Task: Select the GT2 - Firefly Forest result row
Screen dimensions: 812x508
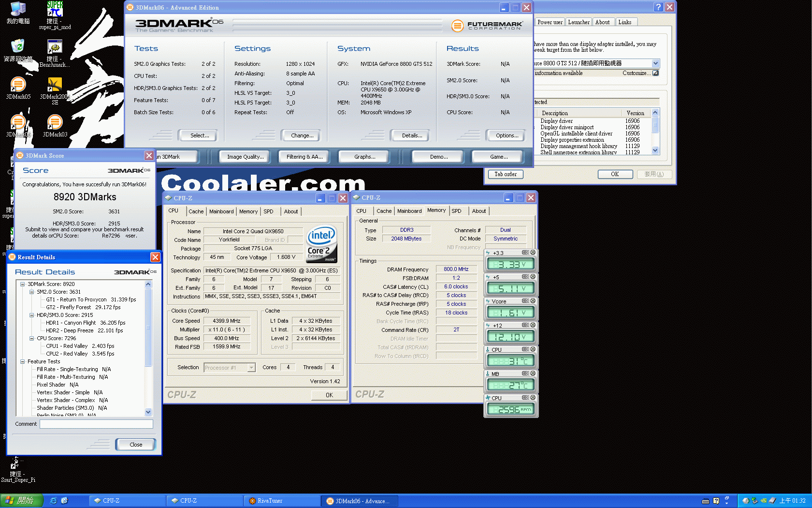Action: pyautogui.click(x=83, y=307)
